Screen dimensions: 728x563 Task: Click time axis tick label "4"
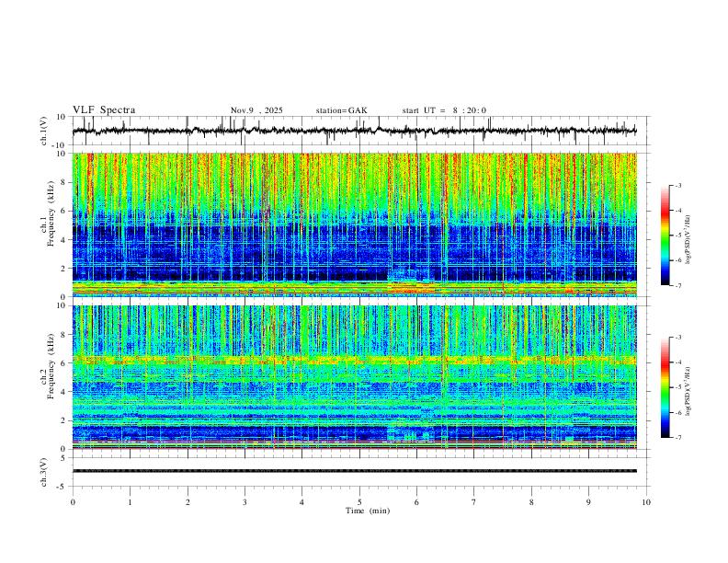pos(301,502)
